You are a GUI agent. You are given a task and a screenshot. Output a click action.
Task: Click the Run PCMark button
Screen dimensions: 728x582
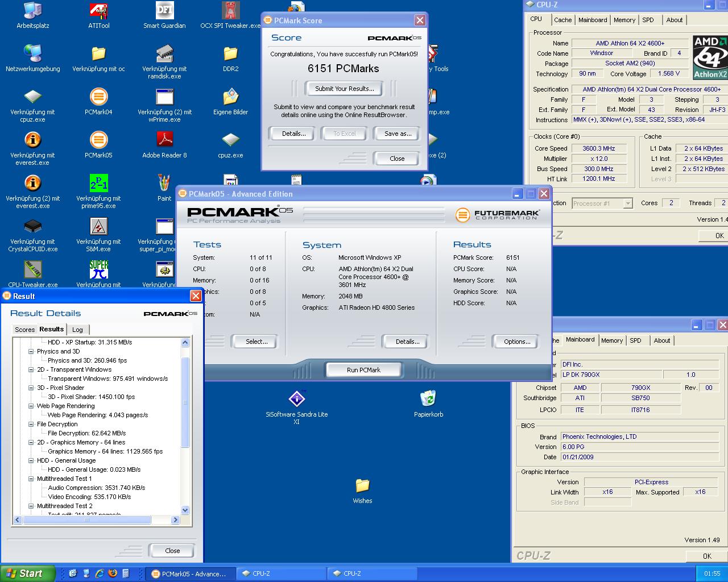[x=363, y=370]
